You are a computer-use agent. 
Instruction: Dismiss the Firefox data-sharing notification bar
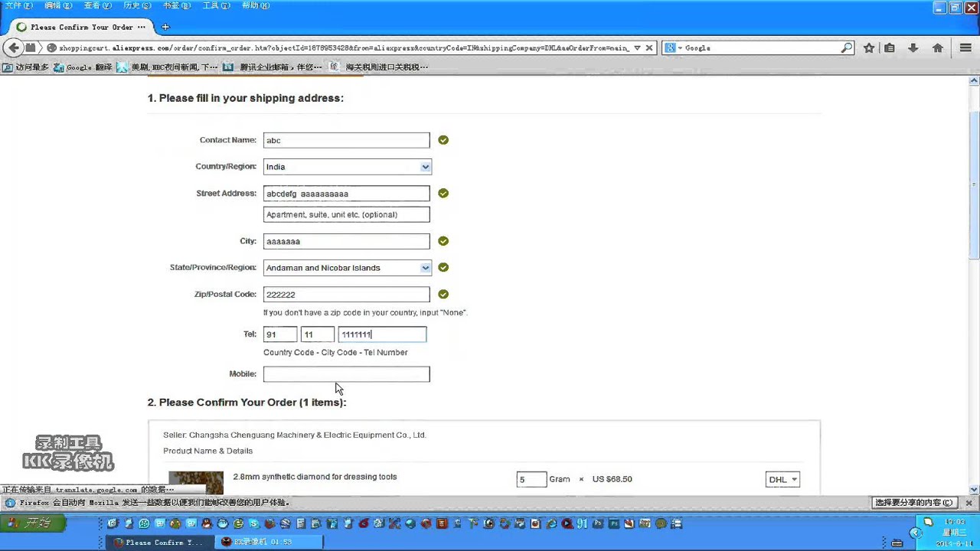coord(969,503)
